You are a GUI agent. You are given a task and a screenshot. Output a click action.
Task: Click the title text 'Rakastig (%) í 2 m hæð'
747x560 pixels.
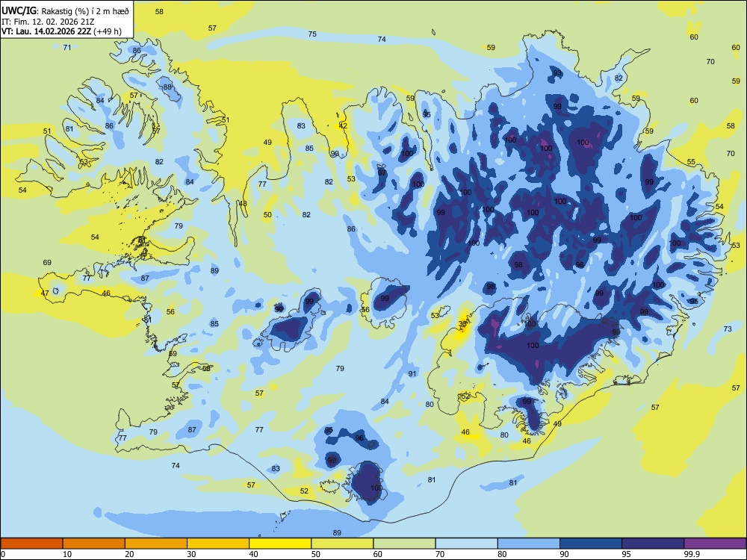click(x=85, y=10)
